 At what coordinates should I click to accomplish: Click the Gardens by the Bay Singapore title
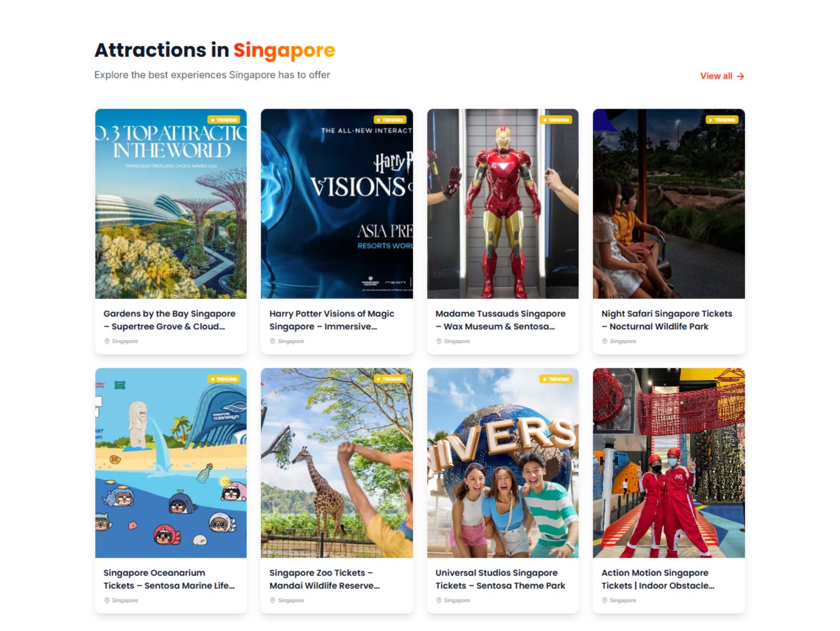pos(169,320)
